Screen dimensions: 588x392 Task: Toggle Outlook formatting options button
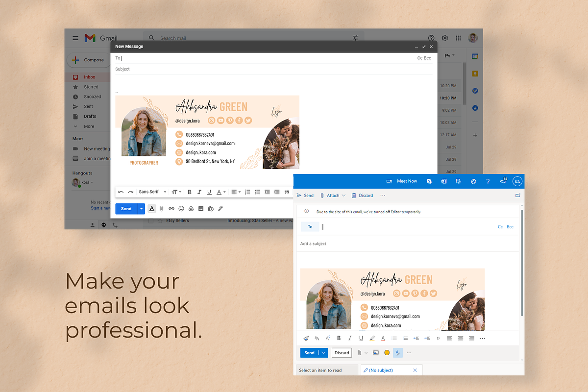pos(398,353)
